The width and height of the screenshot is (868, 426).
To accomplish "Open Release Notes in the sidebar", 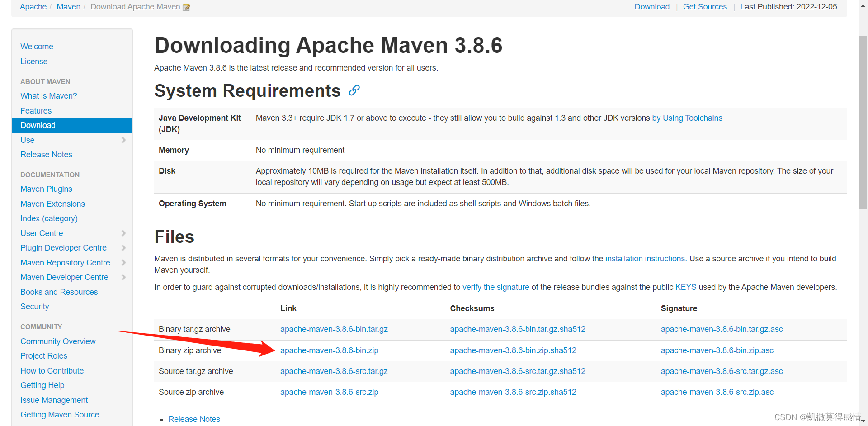I will point(46,155).
